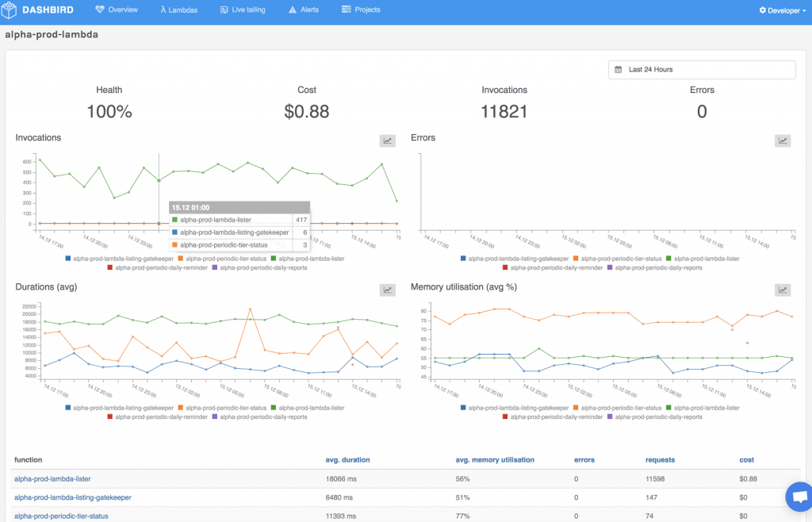
Task: Click the 147 requests cell
Action: point(652,497)
